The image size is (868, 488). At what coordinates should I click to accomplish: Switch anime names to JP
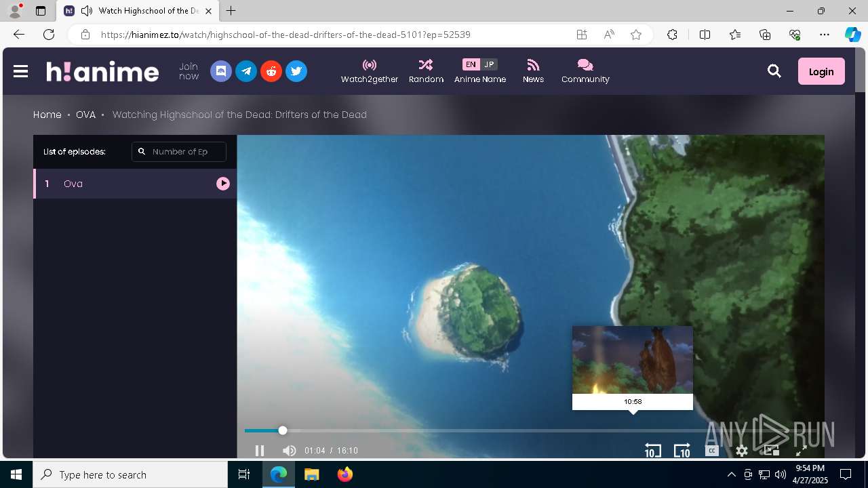489,64
